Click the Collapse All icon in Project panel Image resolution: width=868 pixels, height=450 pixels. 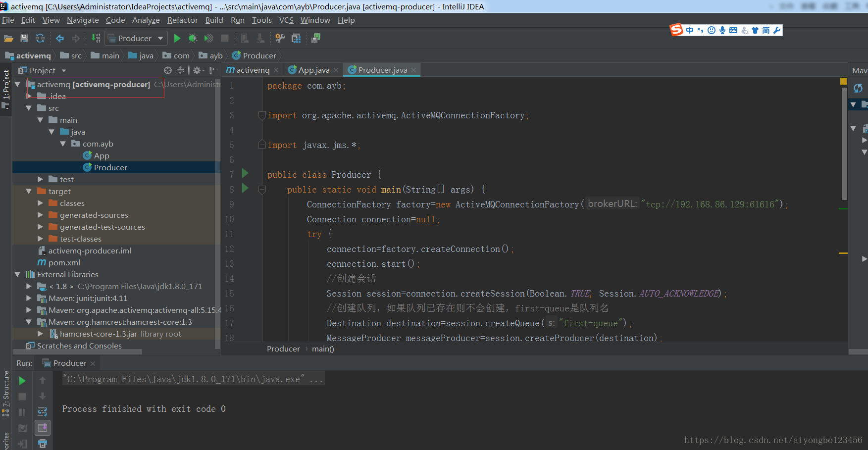[180, 70]
